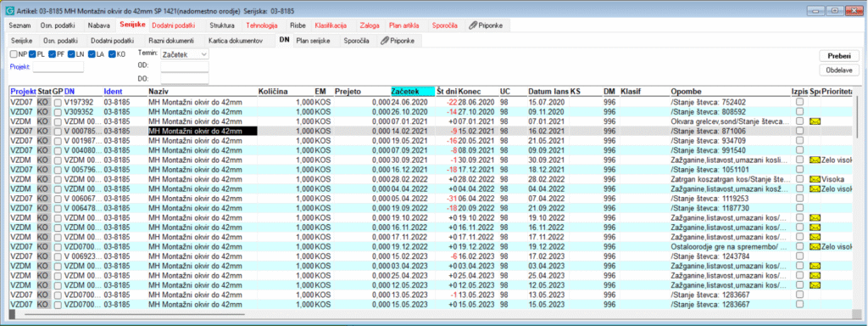Viewport: 868px width, 326px height.
Task: Click the 'Visoka' priority cell
Action: tap(834, 179)
